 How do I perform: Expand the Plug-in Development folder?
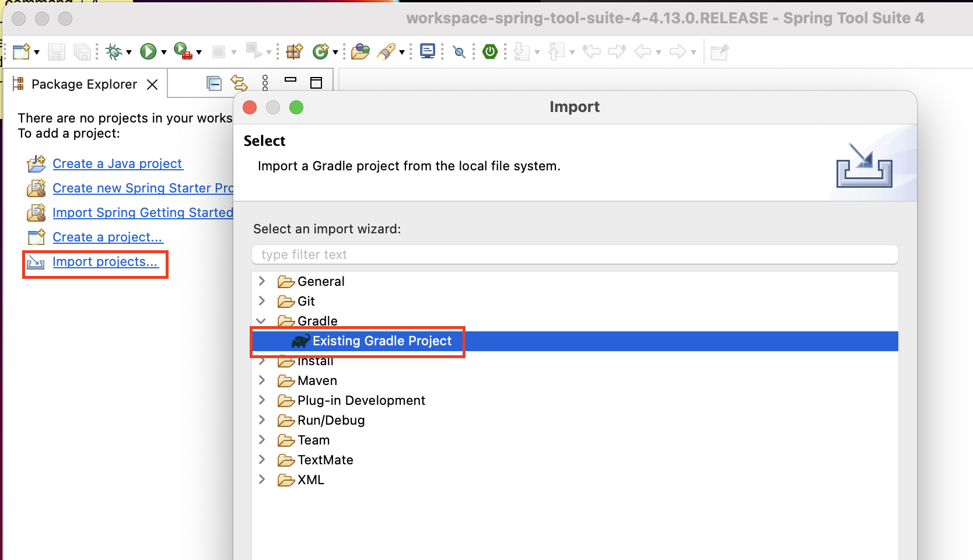coord(262,400)
